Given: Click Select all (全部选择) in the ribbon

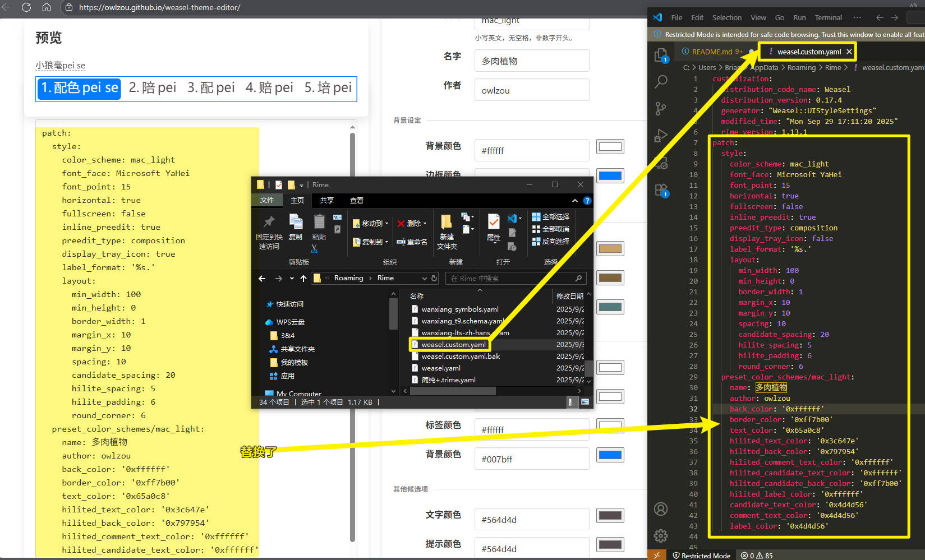Looking at the screenshot, I should [550, 217].
